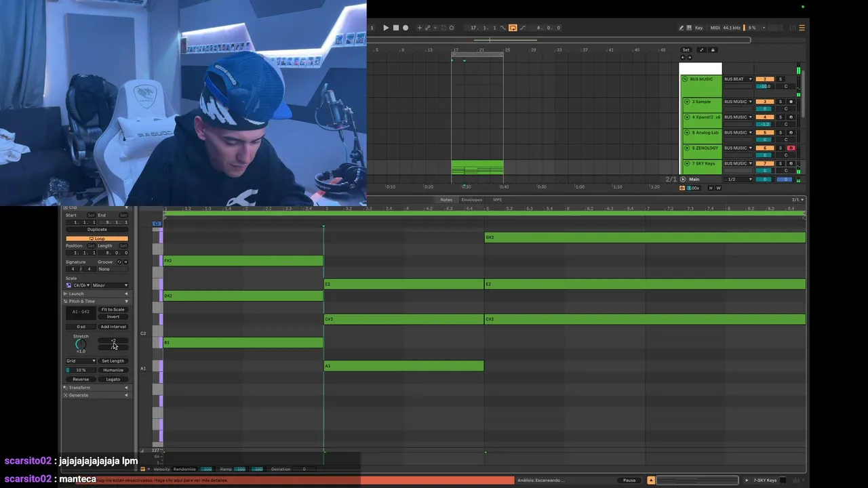Collapse the BUS MUSIC group track
868x488 pixels.
(x=685, y=79)
